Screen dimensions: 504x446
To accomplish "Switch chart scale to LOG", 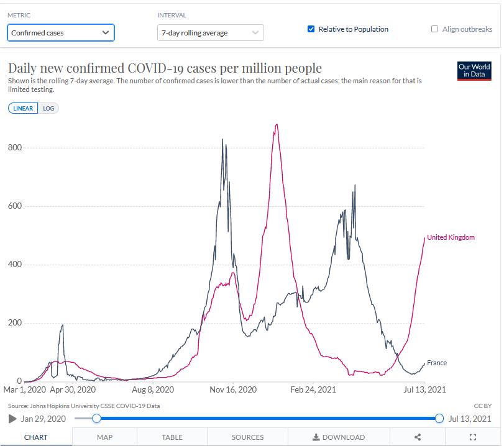I will click(x=48, y=108).
